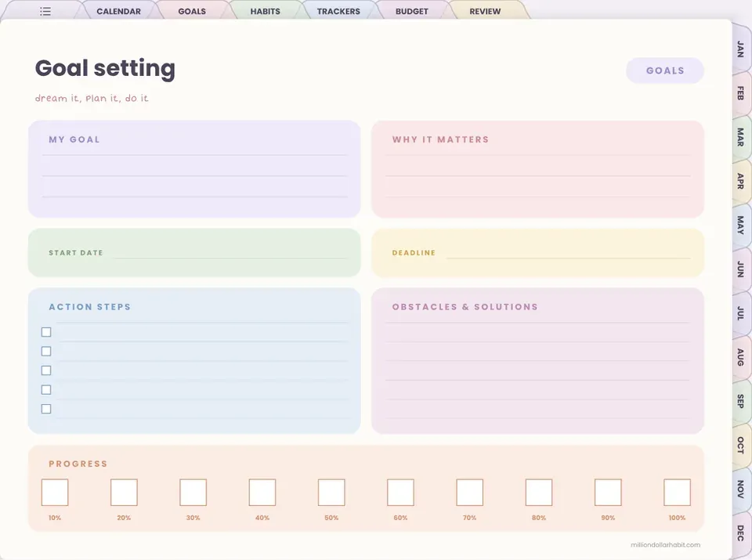Click the GOALS pill button
The image size is (752, 560).
pos(665,70)
